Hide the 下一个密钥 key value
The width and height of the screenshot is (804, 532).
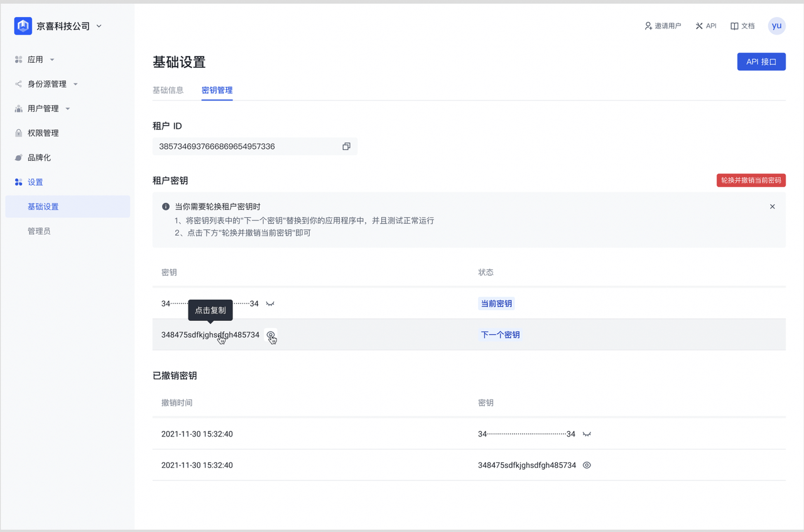coord(271,335)
